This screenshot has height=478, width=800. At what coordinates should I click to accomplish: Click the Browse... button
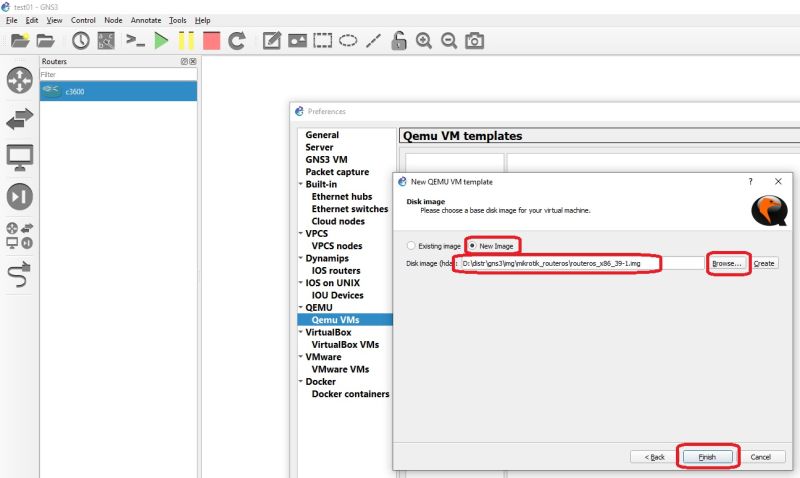tap(727, 263)
